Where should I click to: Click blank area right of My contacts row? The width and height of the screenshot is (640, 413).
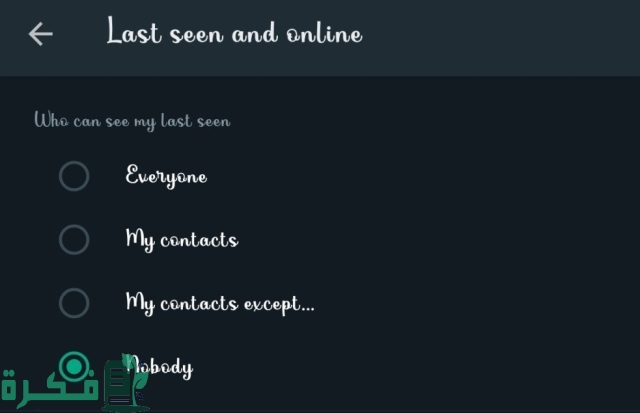437,240
